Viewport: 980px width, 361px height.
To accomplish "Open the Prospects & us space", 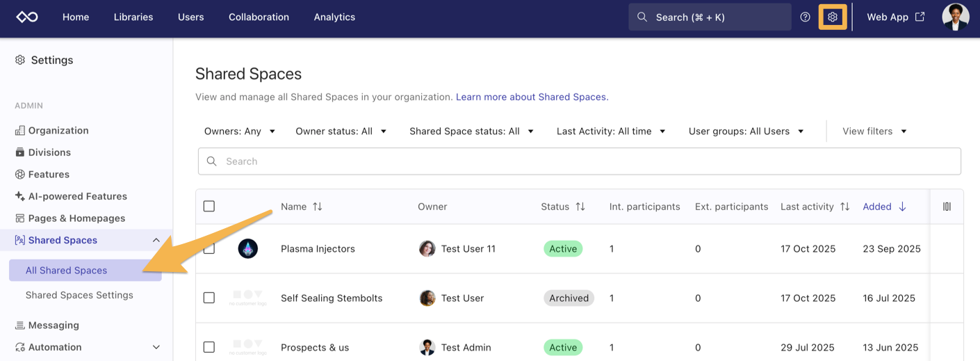I will pos(315,347).
